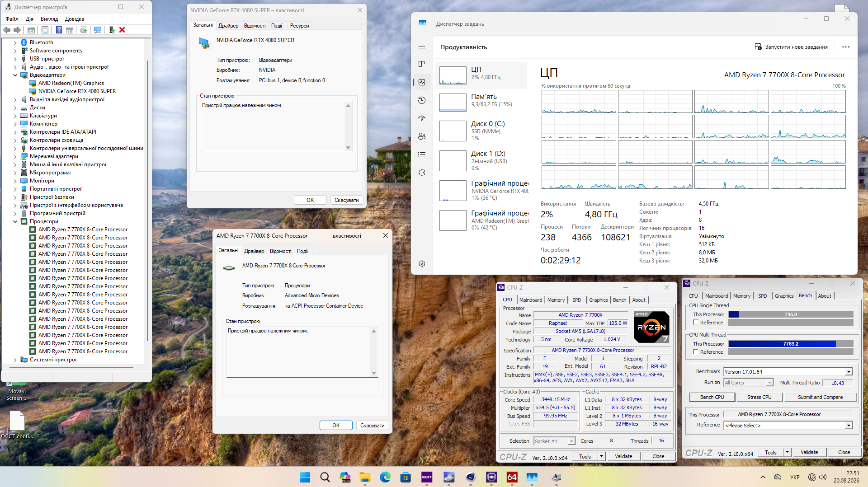This screenshot has height=487, width=868.
Task: Click the blue Help question mark icon
Action: [x=59, y=30]
